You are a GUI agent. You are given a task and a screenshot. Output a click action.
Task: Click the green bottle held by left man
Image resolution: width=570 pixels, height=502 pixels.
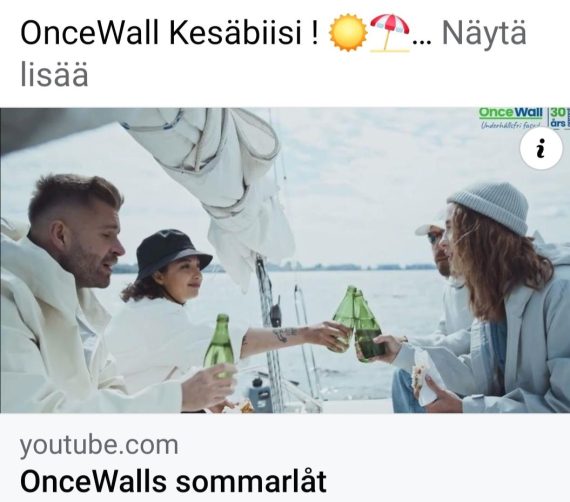220,344
